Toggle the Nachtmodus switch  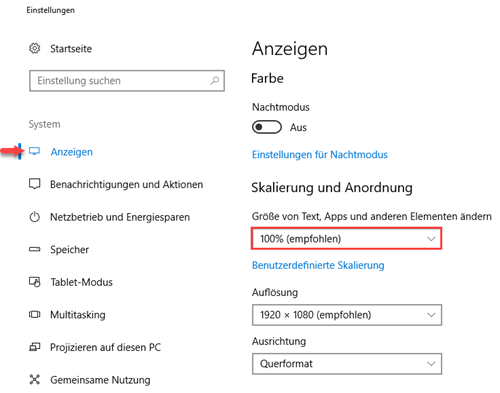tap(267, 127)
